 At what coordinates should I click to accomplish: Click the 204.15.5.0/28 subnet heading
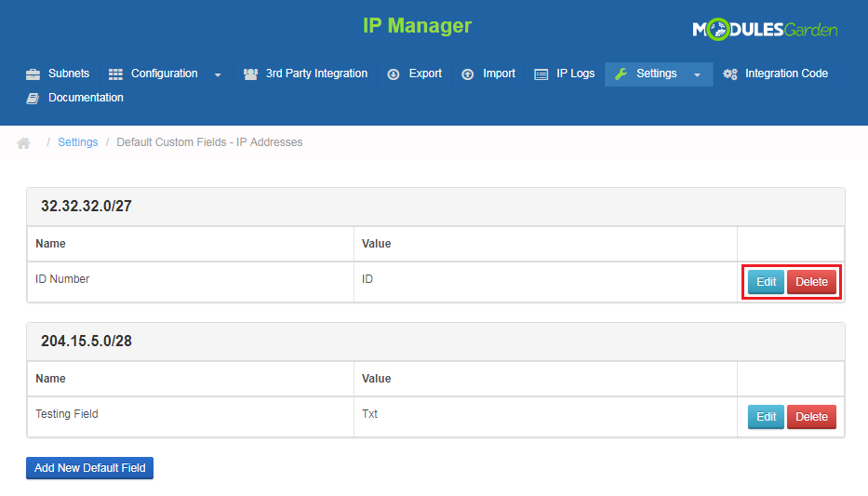point(87,341)
